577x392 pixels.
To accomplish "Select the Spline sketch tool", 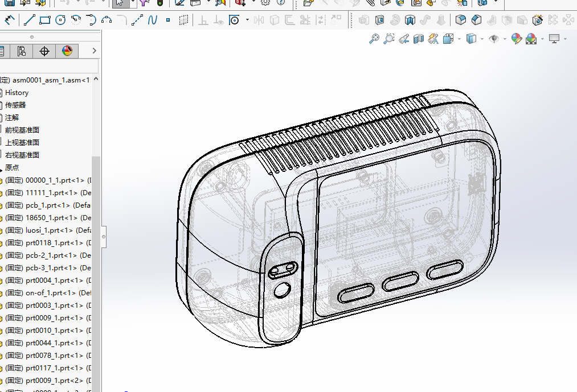I will click(152, 20).
